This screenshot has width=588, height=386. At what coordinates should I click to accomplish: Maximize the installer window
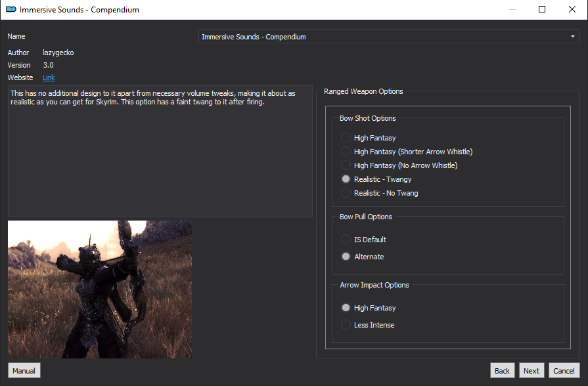click(542, 9)
